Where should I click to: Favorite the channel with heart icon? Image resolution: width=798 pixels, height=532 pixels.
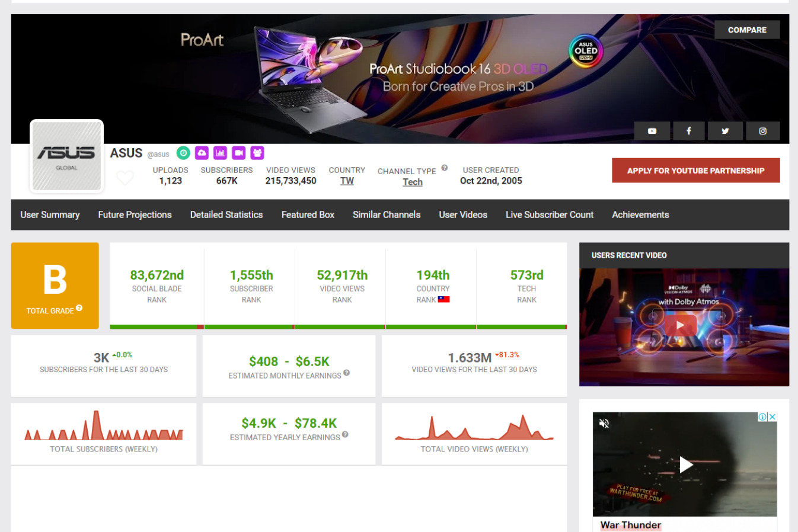pyautogui.click(x=125, y=177)
